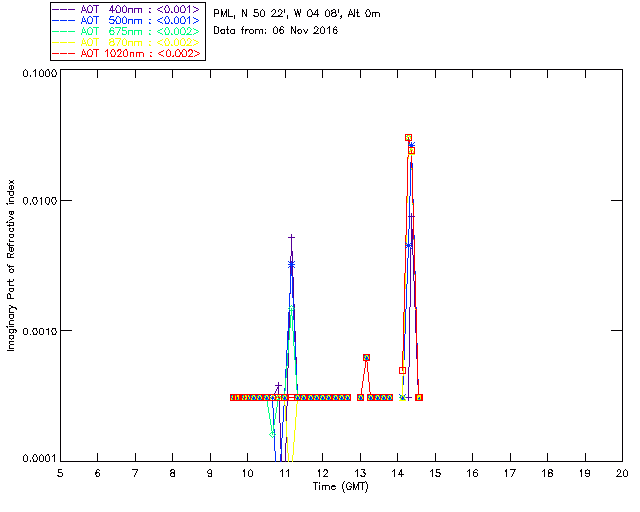Click the x-axis tick label 15
The image size is (640, 512).
click(435, 473)
